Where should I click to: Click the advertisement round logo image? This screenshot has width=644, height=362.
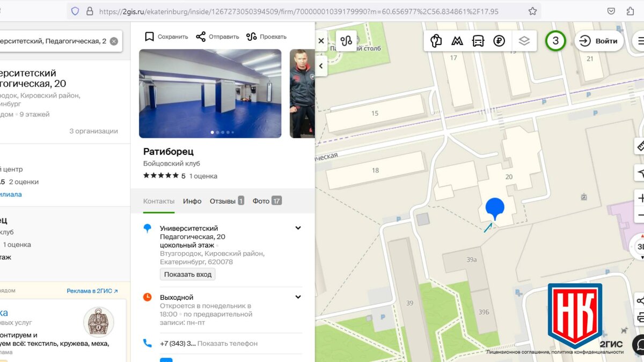[99, 322]
